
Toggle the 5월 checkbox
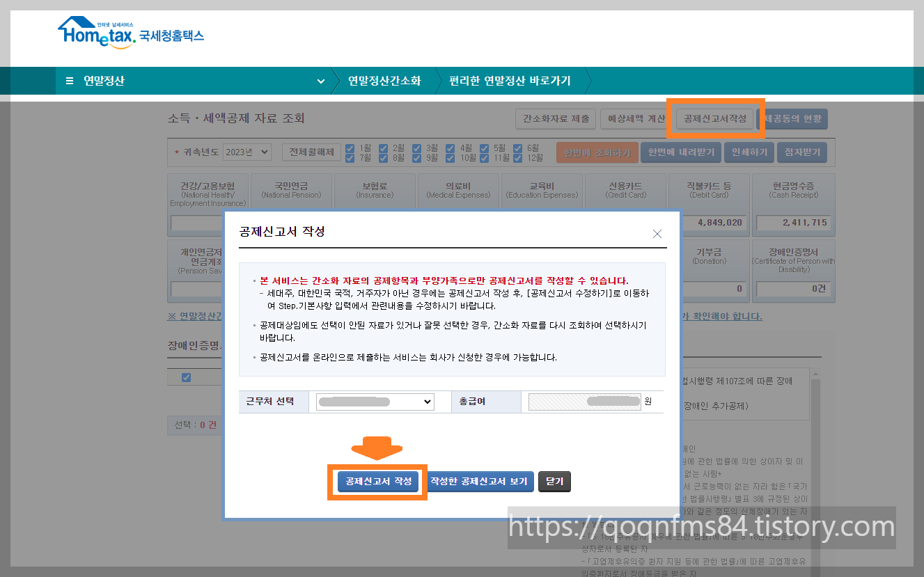coord(484,148)
